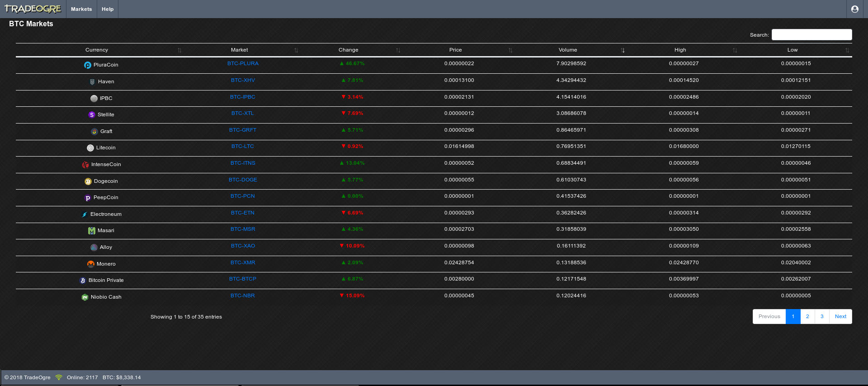Viewport: 868px width, 386px height.
Task: Open the BTC-PCN market link
Action: coord(243,196)
